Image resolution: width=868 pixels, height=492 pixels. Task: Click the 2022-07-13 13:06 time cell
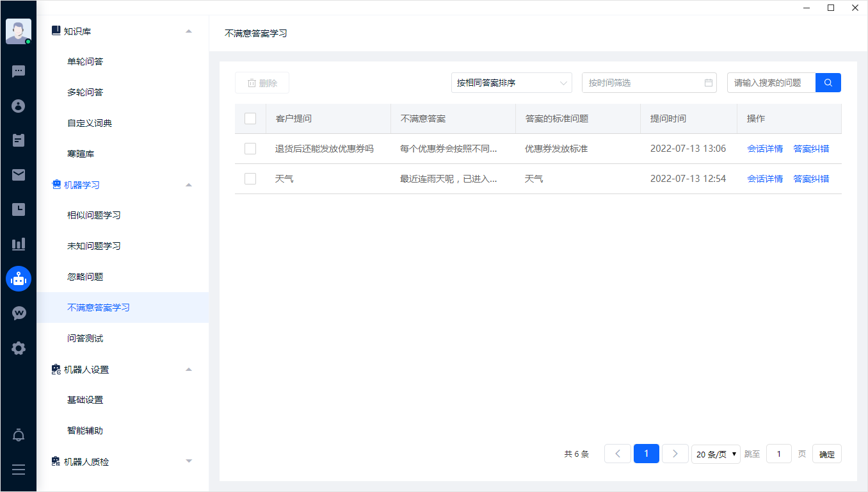pos(688,149)
